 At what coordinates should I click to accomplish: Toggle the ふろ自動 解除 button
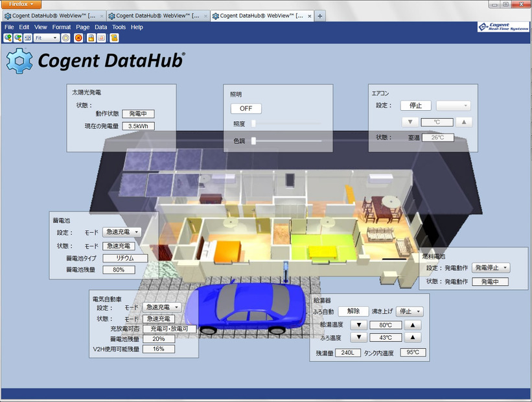[354, 311]
